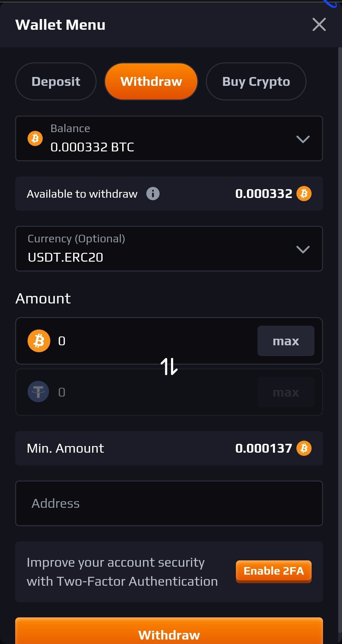Click the Bitcoin icon beside available 0.000332

(x=304, y=194)
